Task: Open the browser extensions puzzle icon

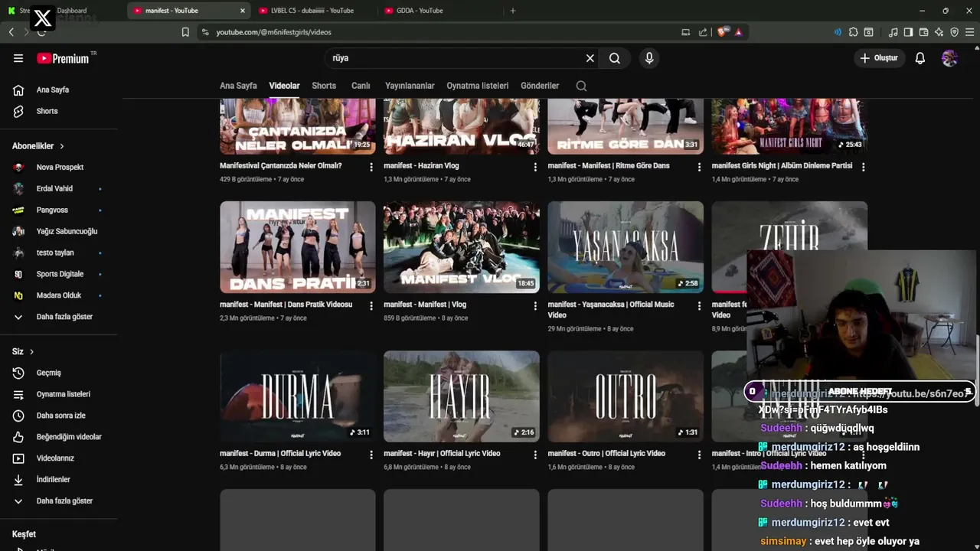Action: coord(854,32)
